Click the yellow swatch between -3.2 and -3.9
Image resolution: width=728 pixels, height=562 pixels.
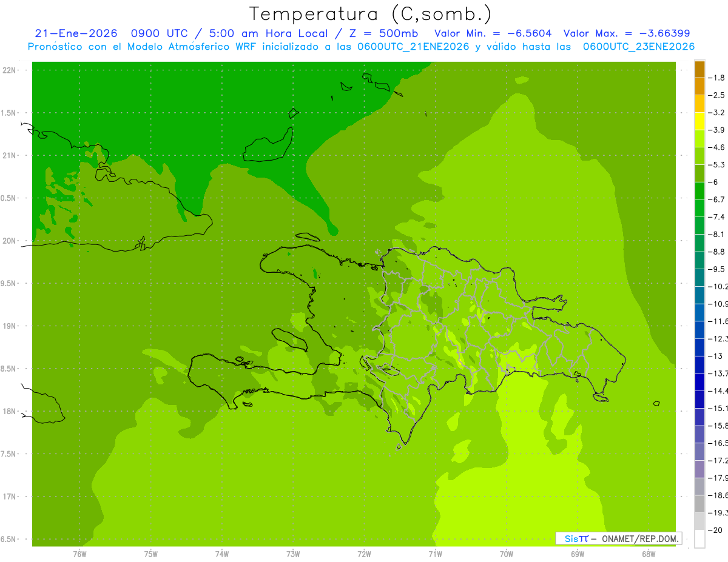tap(699, 121)
